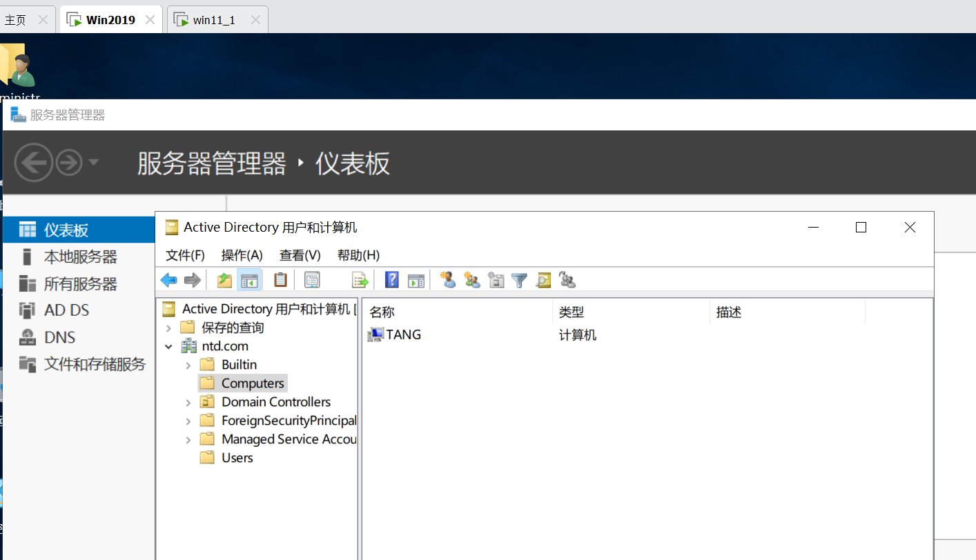The width and height of the screenshot is (976, 560).
Task: Select the TANG computer entry
Action: [395, 334]
